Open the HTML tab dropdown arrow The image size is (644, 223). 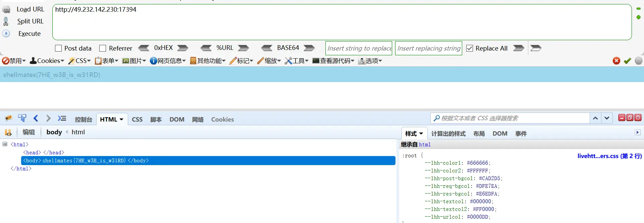pyautogui.click(x=121, y=120)
